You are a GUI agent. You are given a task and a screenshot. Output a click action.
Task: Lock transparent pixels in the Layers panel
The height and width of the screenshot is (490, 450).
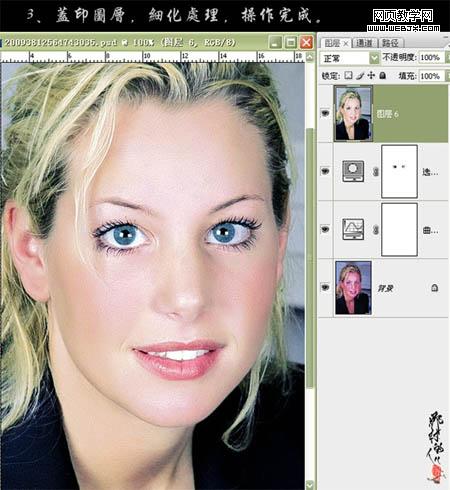(x=348, y=76)
